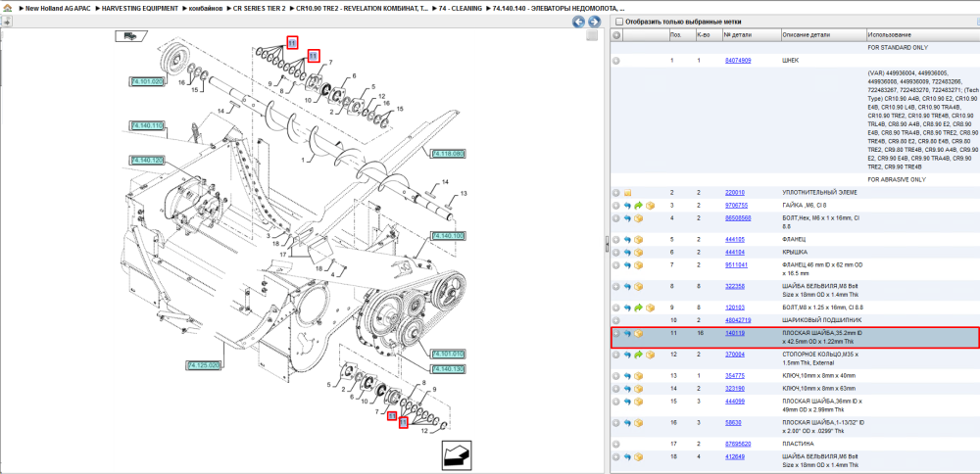Viewport: 980px width, 474px height.
Task: Sort by 'Описание детали' column header
Action: click(822, 35)
